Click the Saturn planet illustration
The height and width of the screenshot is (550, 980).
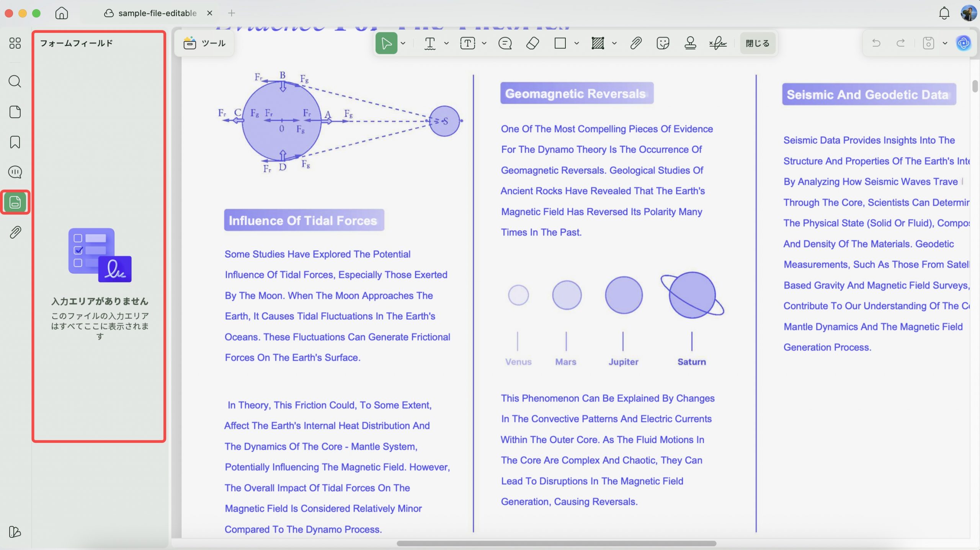692,295
